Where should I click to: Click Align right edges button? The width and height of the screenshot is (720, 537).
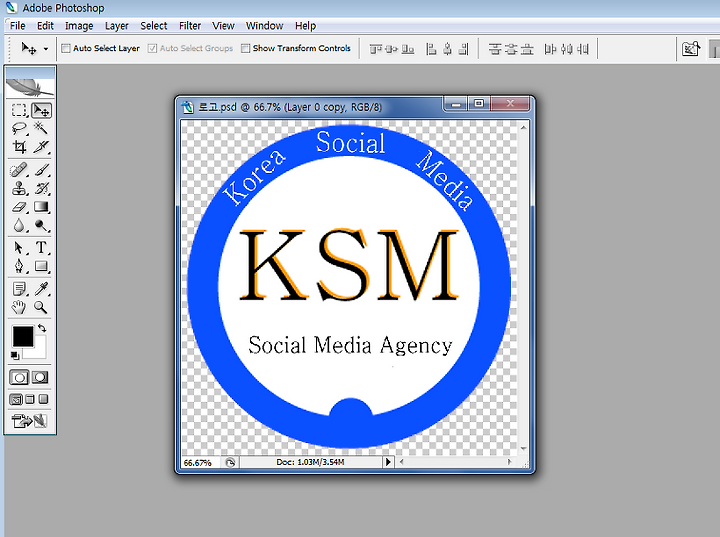pos(464,49)
